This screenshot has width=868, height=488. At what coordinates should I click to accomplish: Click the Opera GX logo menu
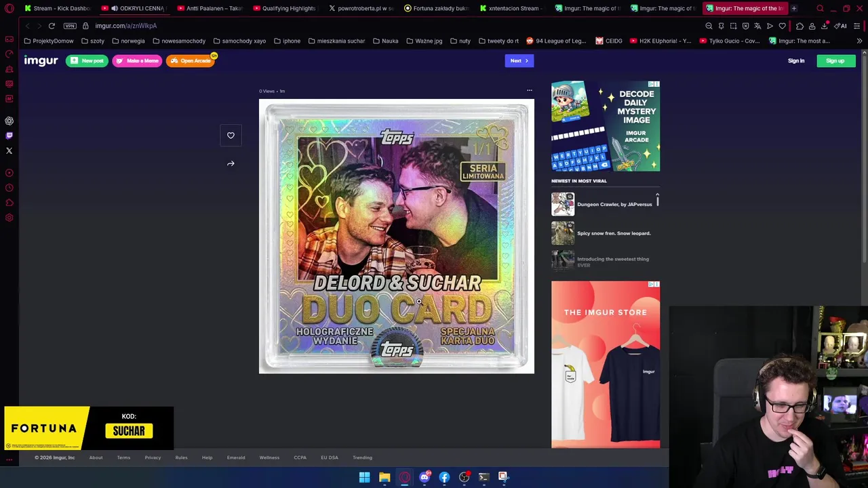coord(9,9)
